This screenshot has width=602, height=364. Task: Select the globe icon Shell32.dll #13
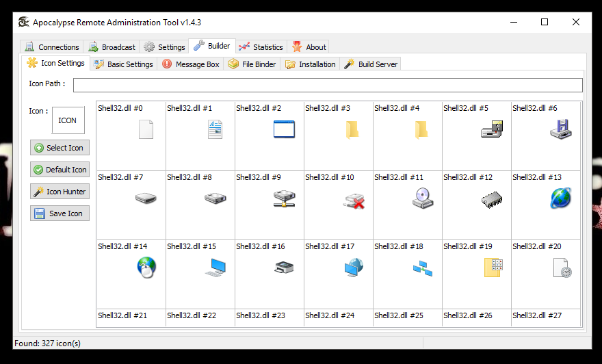coord(561,198)
